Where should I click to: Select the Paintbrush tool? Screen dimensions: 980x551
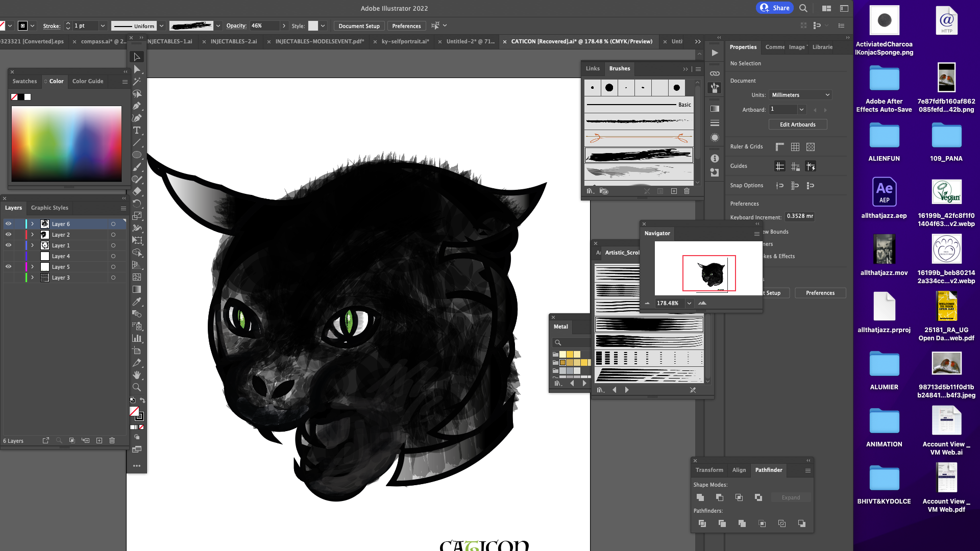pos(137,167)
